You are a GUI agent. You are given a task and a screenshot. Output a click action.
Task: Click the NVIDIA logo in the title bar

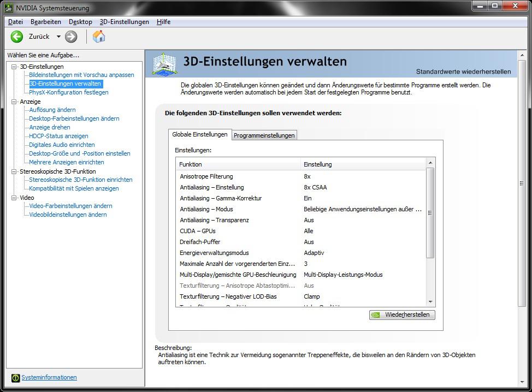[8, 8]
